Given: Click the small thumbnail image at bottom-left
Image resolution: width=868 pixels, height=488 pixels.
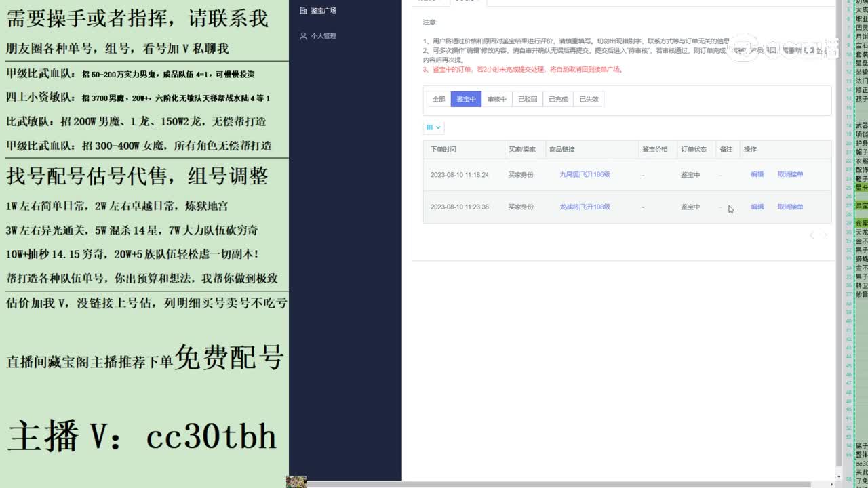Looking at the screenshot, I should [296, 482].
